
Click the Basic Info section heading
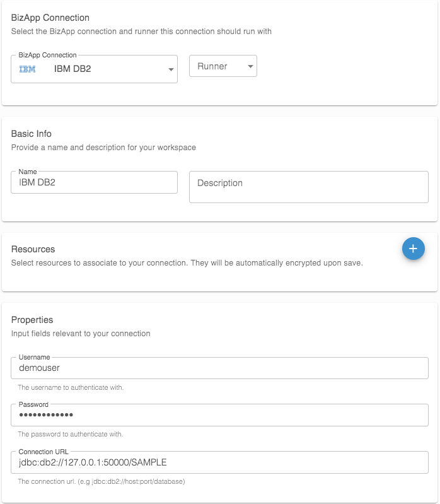pyautogui.click(x=32, y=134)
